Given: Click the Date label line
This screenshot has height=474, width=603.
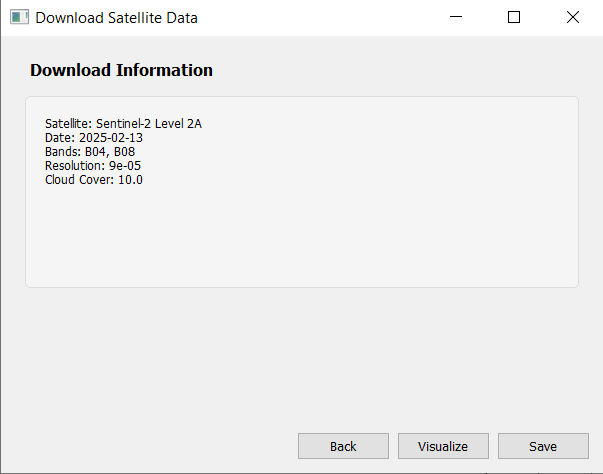Looking at the screenshot, I should (58, 137).
